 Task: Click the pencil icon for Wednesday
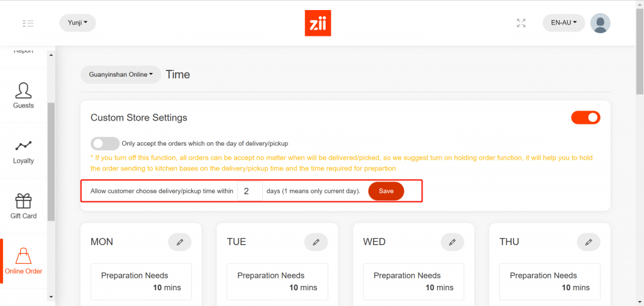(x=452, y=242)
